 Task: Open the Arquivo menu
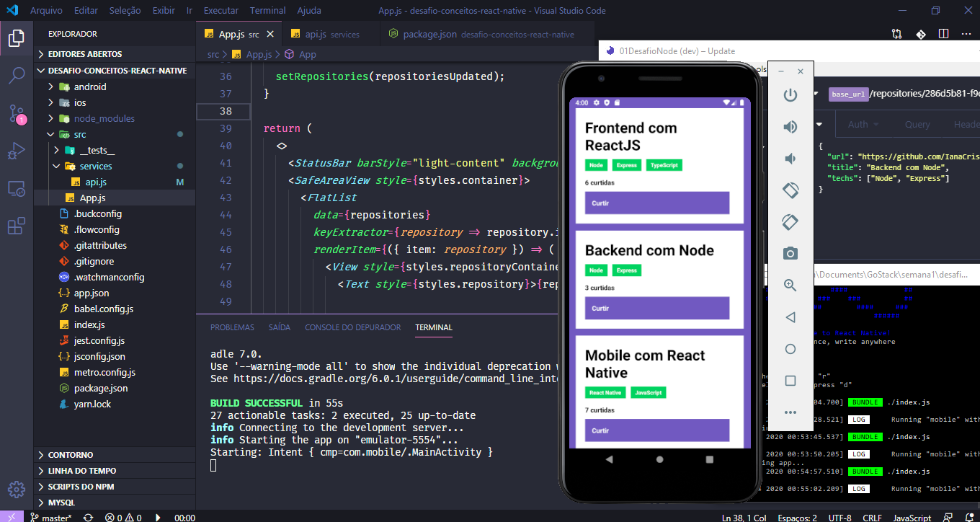tap(46, 11)
